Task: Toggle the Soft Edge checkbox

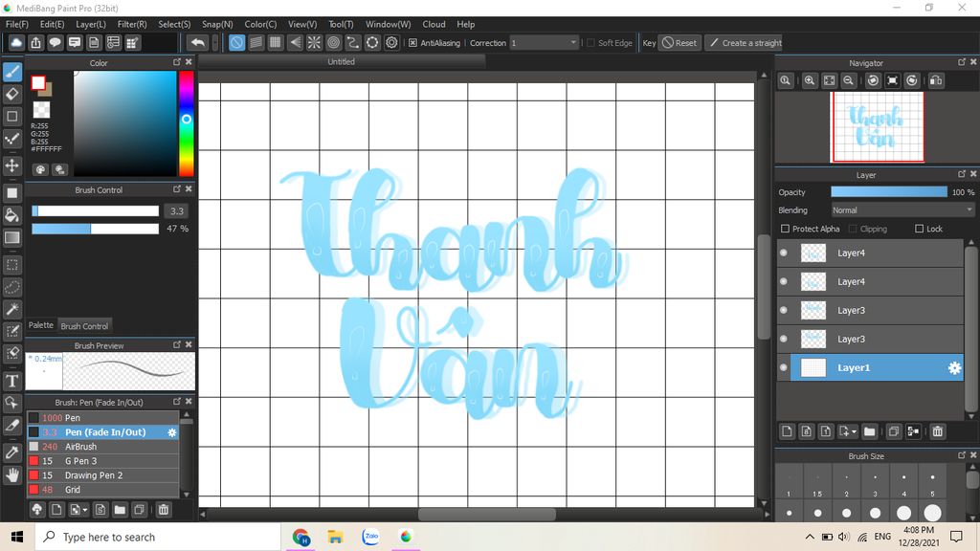Action: tap(590, 43)
